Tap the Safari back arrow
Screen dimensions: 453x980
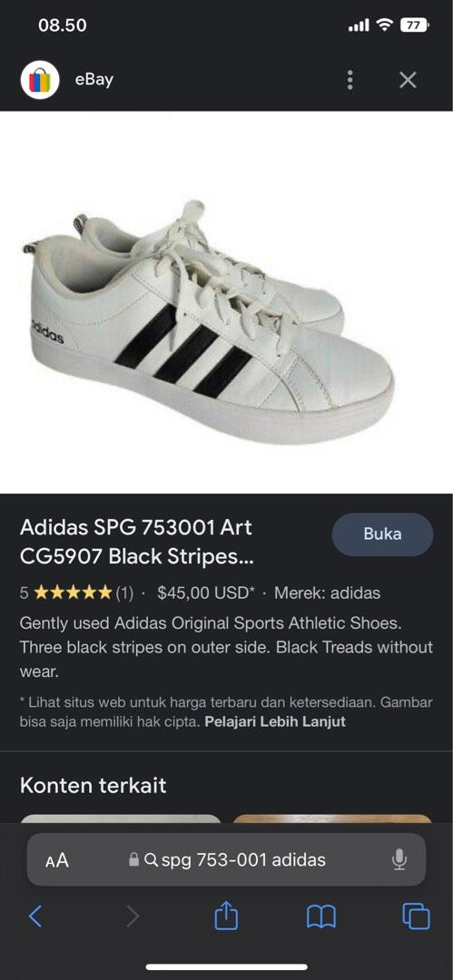[35, 916]
